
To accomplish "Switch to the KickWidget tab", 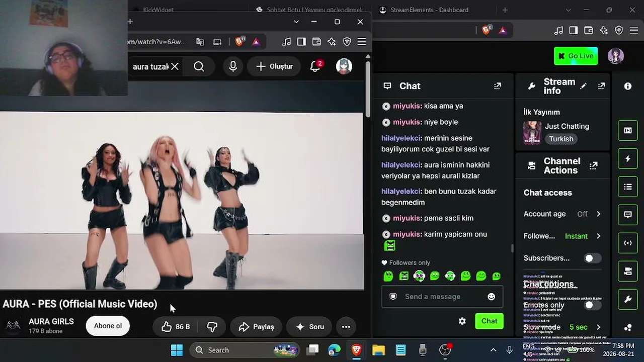I will tap(158, 10).
